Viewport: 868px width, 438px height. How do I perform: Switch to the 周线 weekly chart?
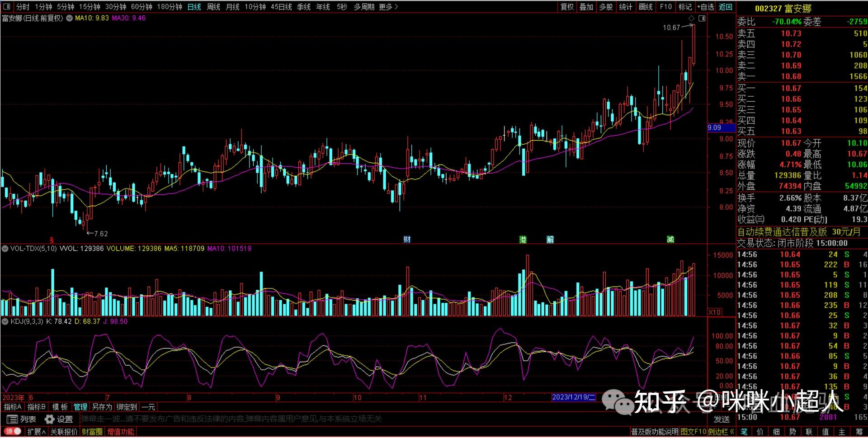(213, 7)
